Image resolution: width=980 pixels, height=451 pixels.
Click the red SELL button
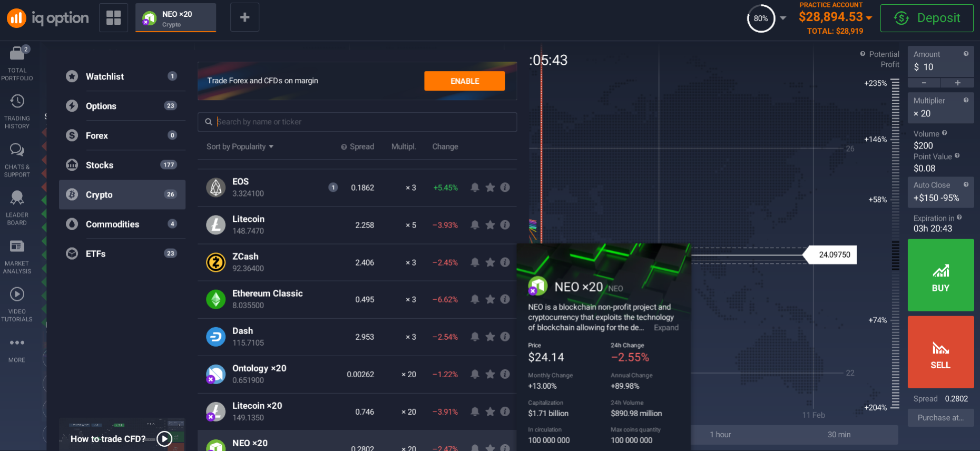pyautogui.click(x=940, y=352)
